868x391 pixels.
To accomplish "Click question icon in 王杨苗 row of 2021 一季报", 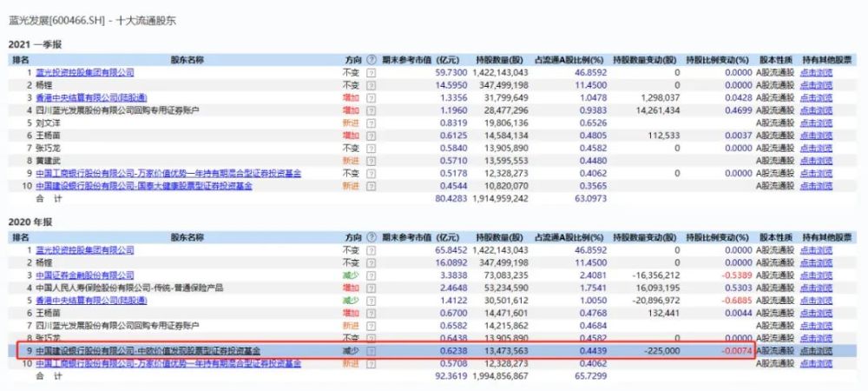I will point(371,136).
